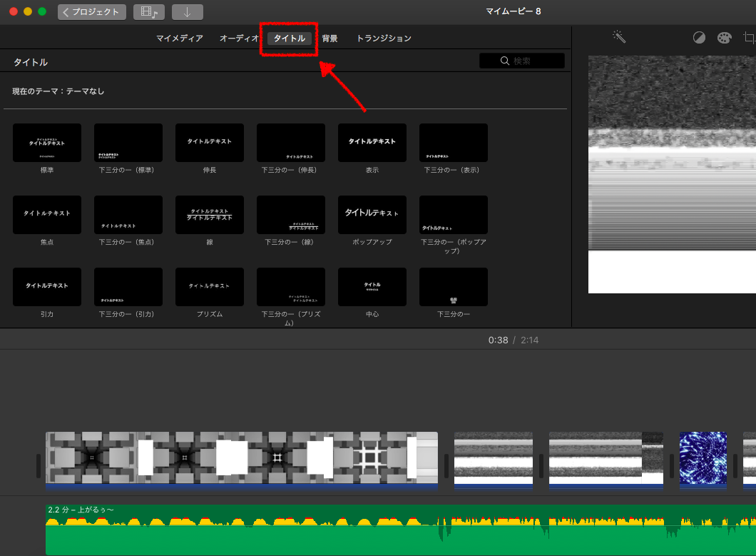Click the import media down-arrow button
The width and height of the screenshot is (756, 556).
(x=187, y=12)
